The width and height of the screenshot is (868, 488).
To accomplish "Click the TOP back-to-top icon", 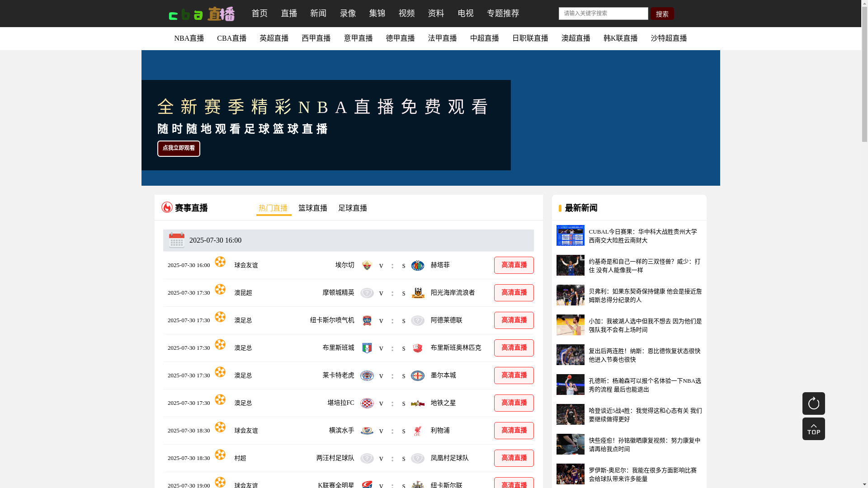I will [x=813, y=429].
